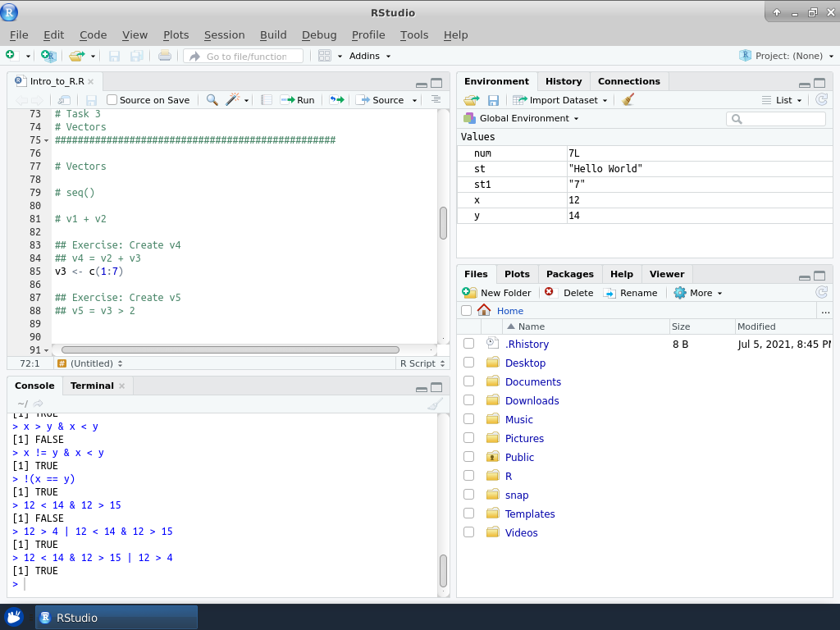Click the re-run previous code icon

pos(336,100)
